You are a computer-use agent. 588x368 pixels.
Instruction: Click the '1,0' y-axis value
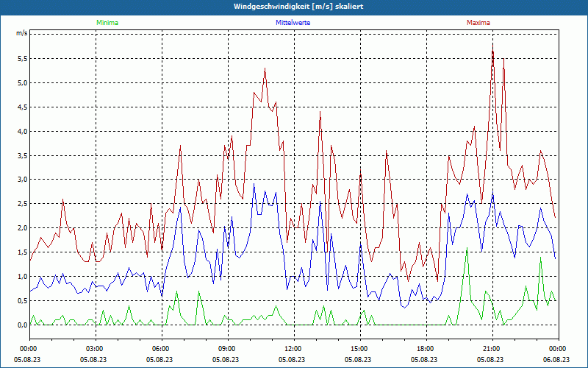(x=24, y=277)
